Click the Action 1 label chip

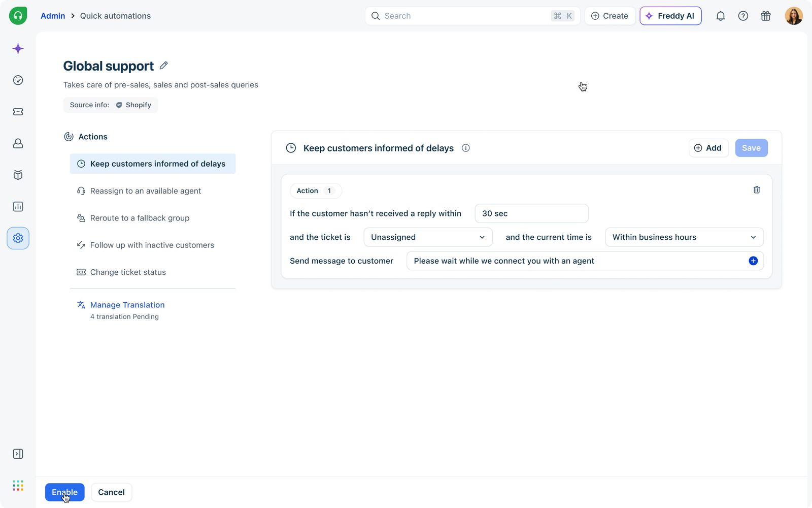[x=316, y=190]
